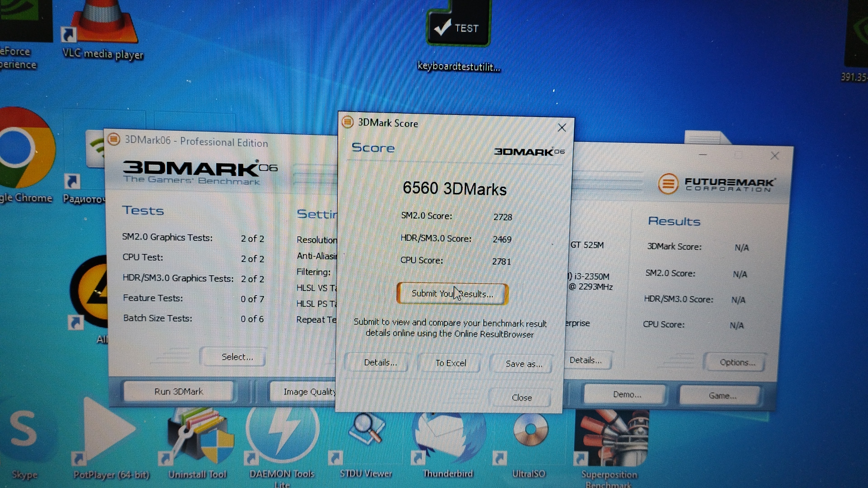The image size is (868, 488).
Task: Open test Select button
Action: (x=237, y=357)
